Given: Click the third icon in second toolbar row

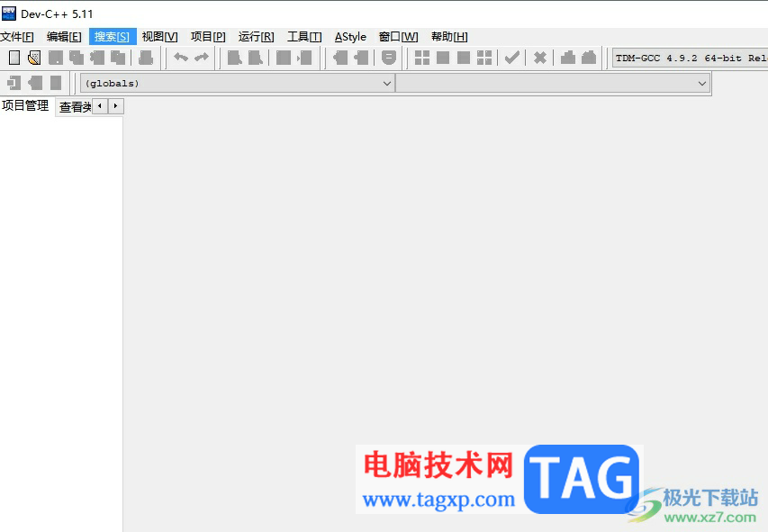Looking at the screenshot, I should [x=56, y=83].
